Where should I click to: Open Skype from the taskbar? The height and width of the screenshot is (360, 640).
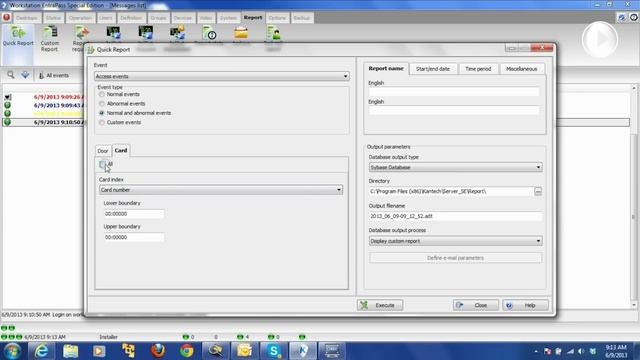click(x=273, y=351)
